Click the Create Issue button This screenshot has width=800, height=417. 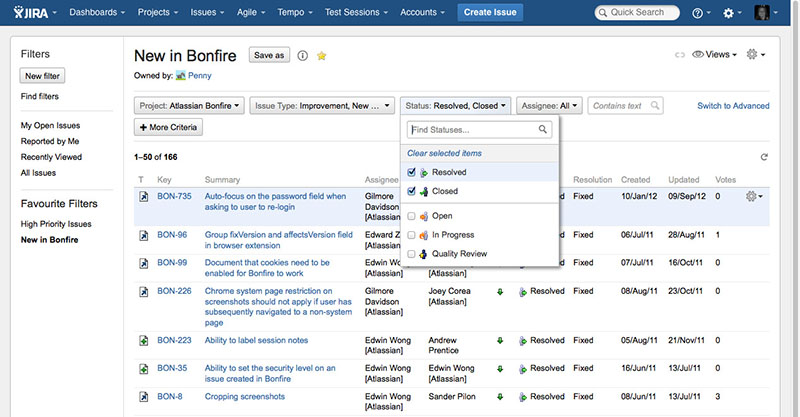point(490,12)
